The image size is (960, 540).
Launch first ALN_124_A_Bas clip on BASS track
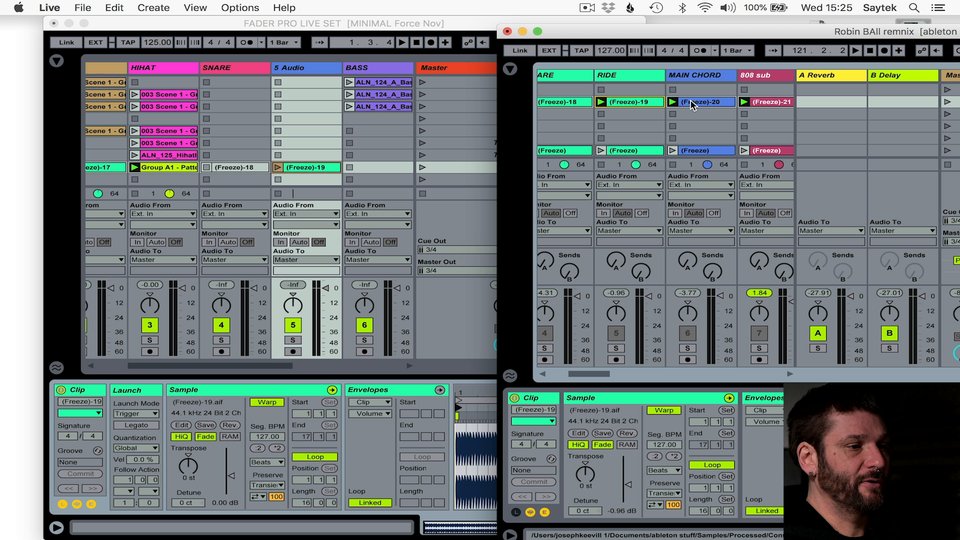[x=350, y=82]
